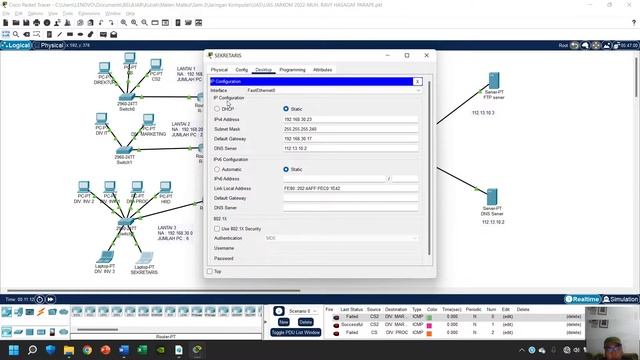Viewport: 640px width, 360px height.
Task: Click the Print icon in toolbar
Action: tap(37, 23)
